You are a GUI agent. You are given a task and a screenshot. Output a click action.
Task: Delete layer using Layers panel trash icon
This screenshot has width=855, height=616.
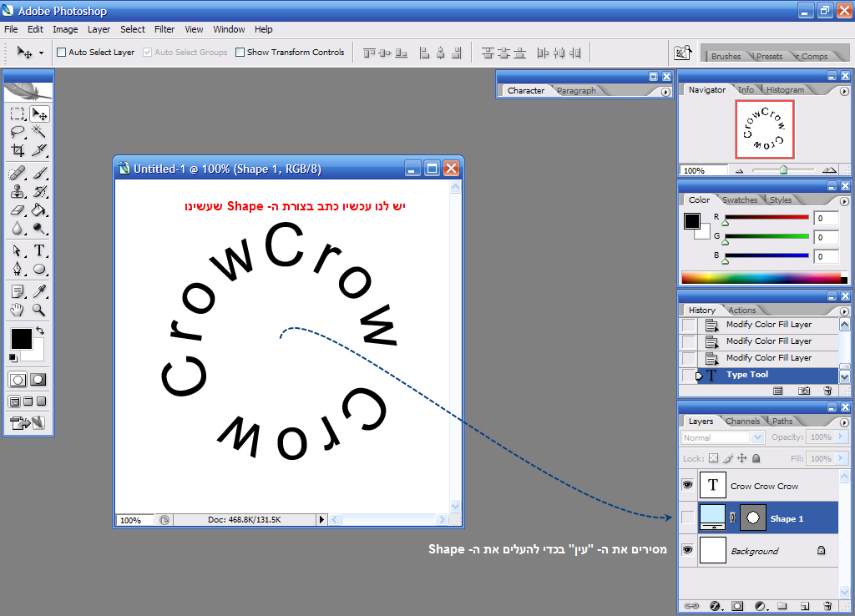[827, 606]
